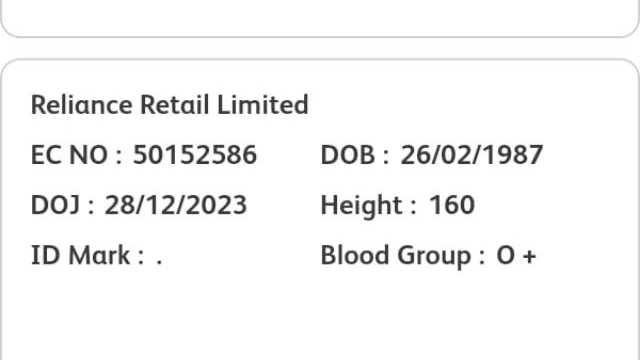Click the word Limited in the title
Screen dimensions: 640x360
262,105
